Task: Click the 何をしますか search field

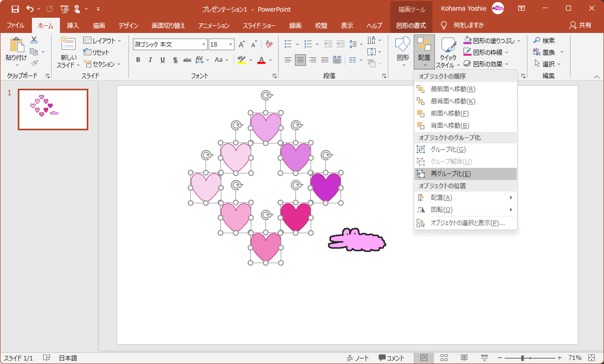Action: tap(468, 25)
